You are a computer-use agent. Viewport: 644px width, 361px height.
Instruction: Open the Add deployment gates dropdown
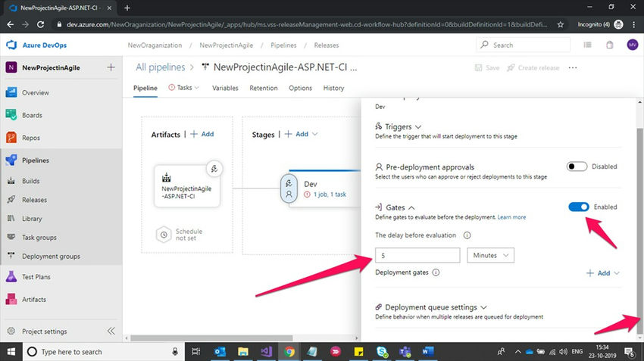[x=602, y=273]
